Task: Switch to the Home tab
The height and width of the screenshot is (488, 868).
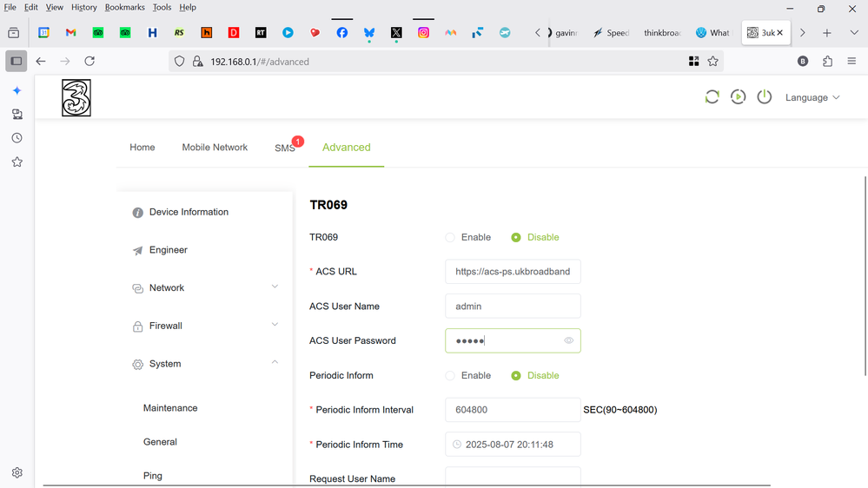Action: tap(142, 147)
